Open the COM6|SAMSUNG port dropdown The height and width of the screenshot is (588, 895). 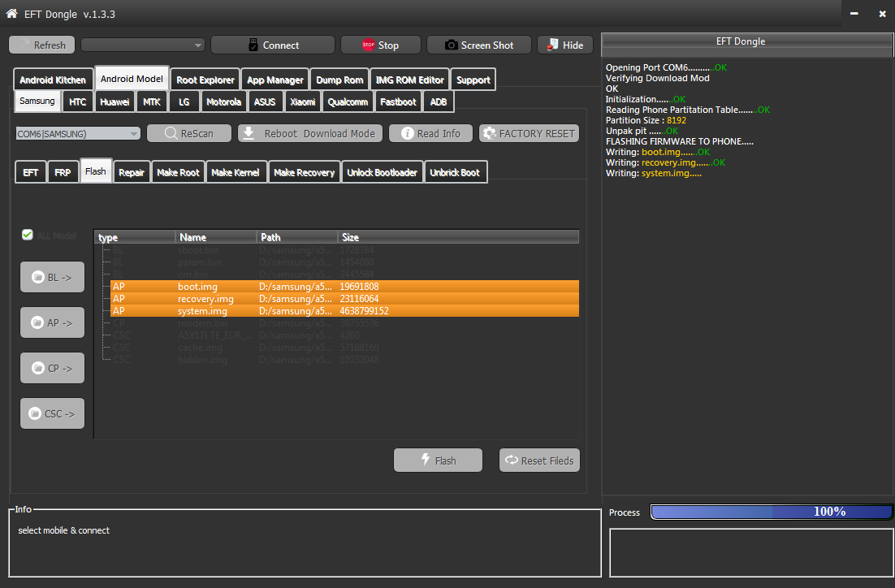click(78, 133)
